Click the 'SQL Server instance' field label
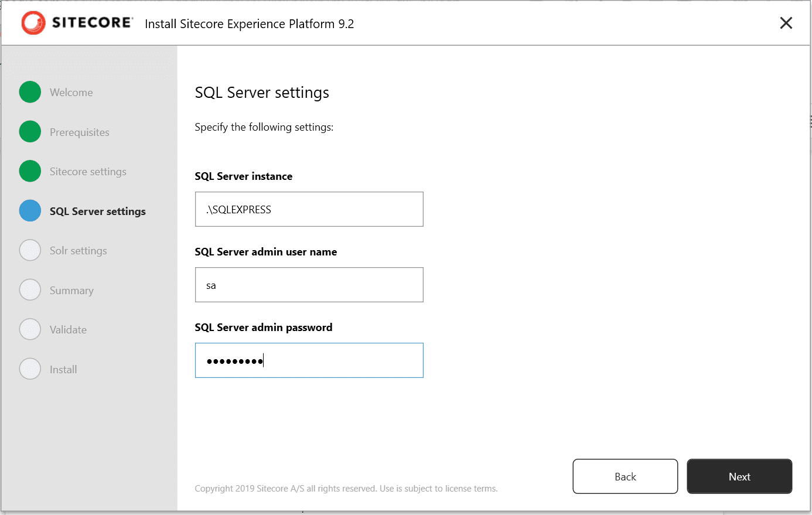The image size is (812, 515). [x=244, y=176]
